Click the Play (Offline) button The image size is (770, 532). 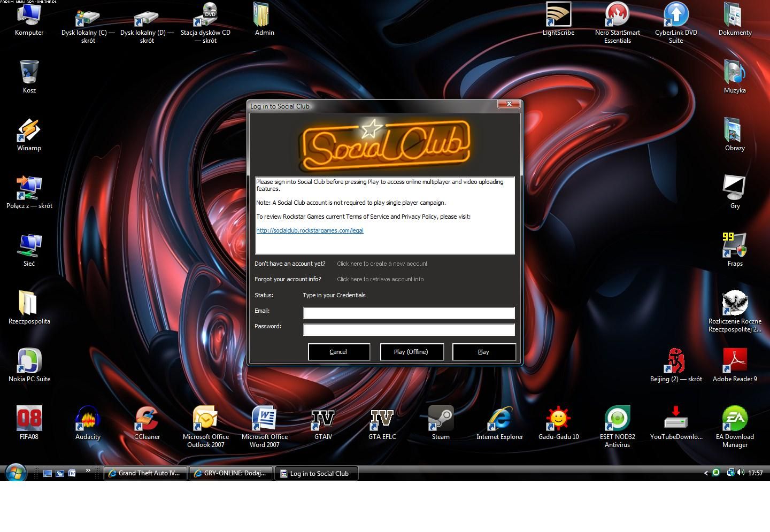412,352
